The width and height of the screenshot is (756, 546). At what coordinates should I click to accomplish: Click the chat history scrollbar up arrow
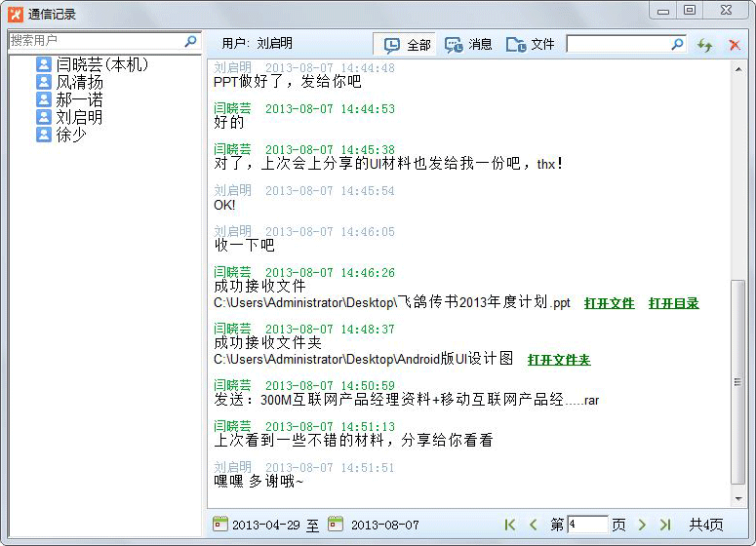click(738, 70)
